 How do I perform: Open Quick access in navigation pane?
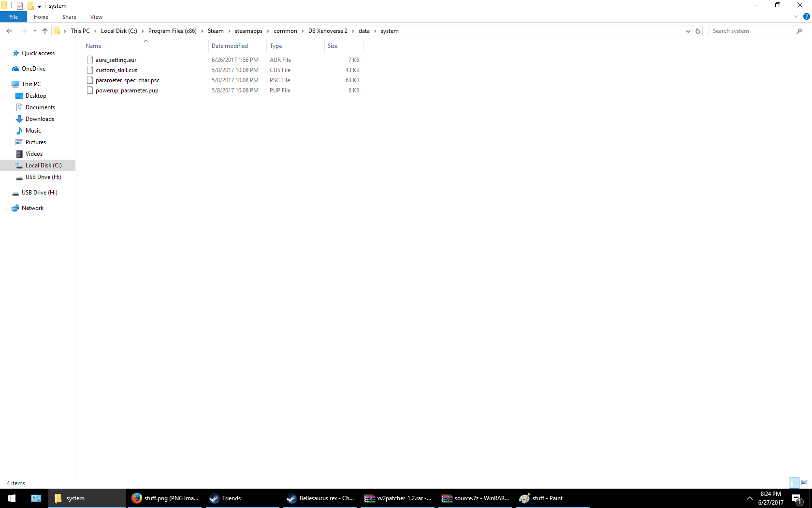pyautogui.click(x=38, y=53)
